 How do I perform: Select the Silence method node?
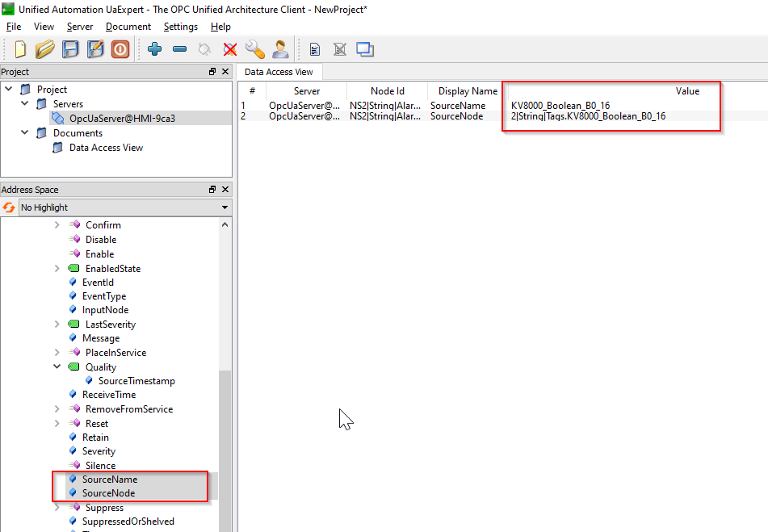tap(100, 466)
